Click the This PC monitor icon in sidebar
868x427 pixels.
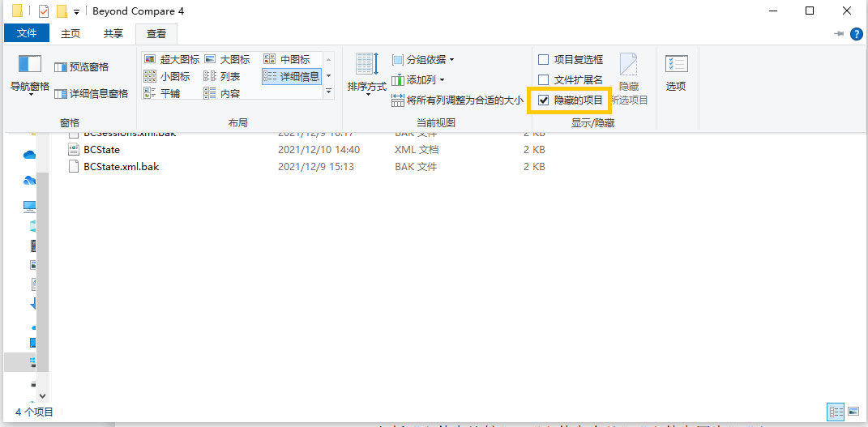pyautogui.click(x=30, y=207)
